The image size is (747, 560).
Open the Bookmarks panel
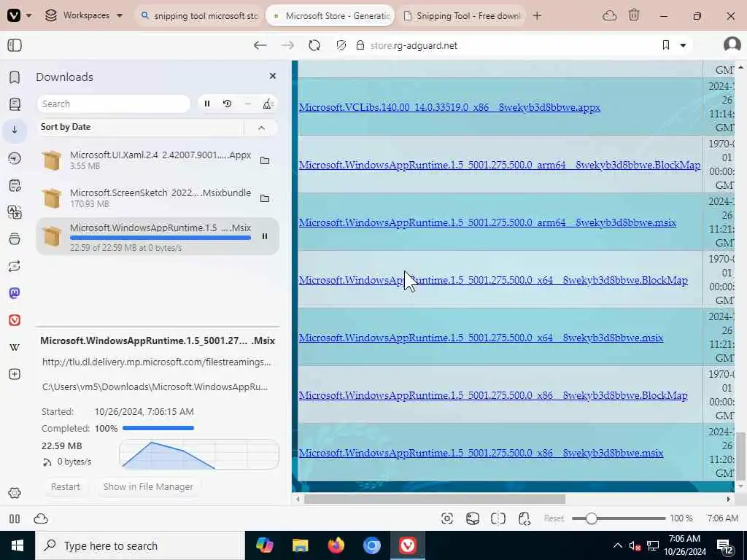(15, 77)
